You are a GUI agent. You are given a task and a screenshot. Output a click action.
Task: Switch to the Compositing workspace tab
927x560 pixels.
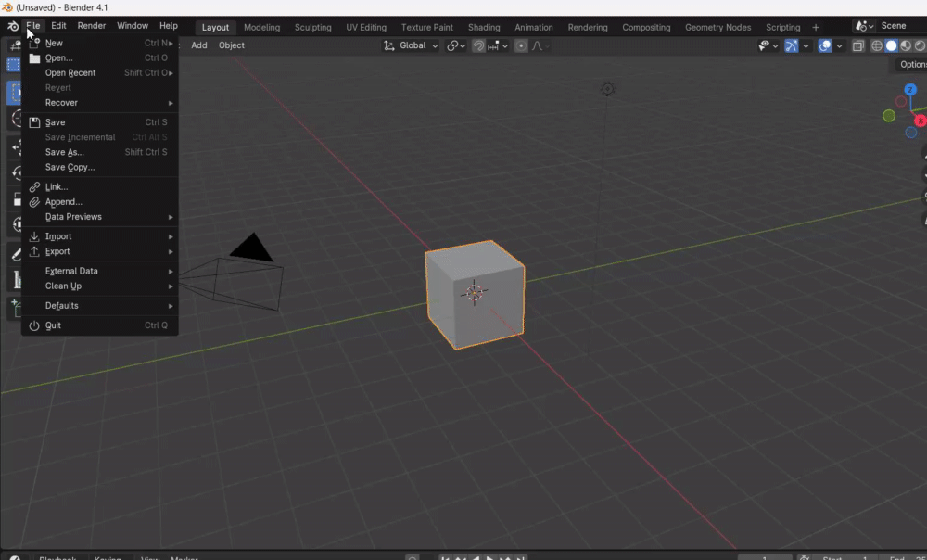646,27
